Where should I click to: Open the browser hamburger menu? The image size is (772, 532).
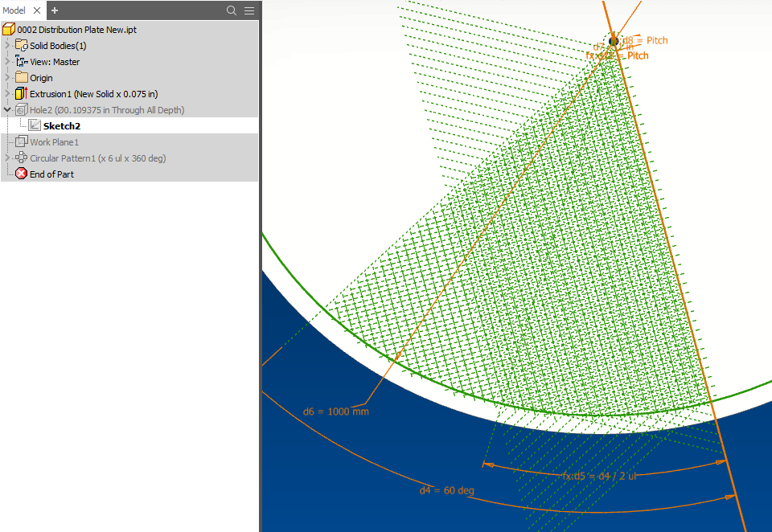tap(249, 10)
